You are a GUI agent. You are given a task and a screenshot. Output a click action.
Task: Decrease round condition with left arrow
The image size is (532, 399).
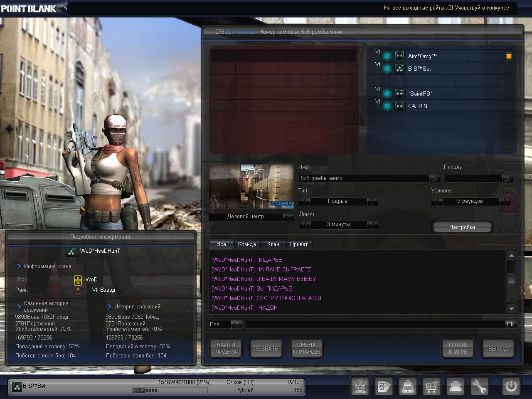(436, 202)
